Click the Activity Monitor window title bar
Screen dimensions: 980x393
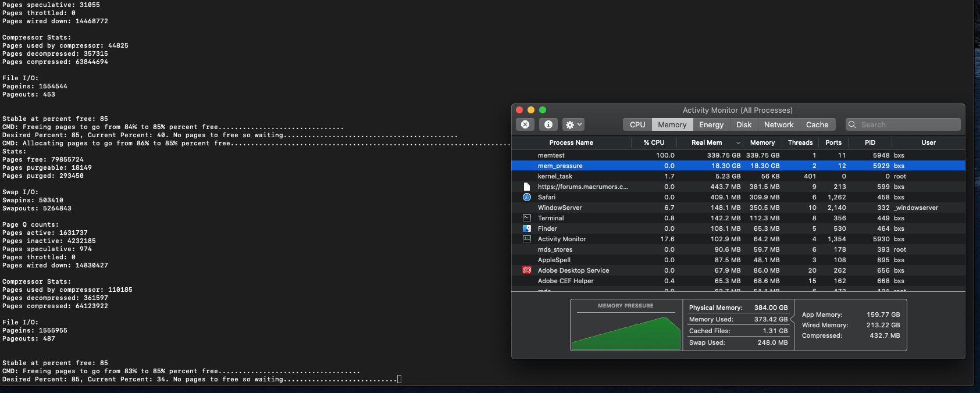click(x=737, y=110)
